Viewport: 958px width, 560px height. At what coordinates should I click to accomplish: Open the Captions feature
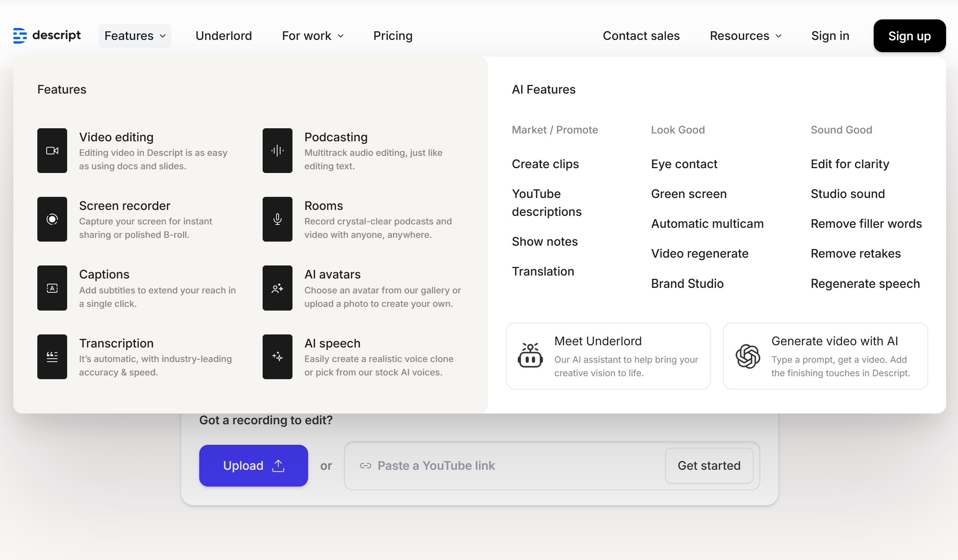pyautogui.click(x=137, y=288)
